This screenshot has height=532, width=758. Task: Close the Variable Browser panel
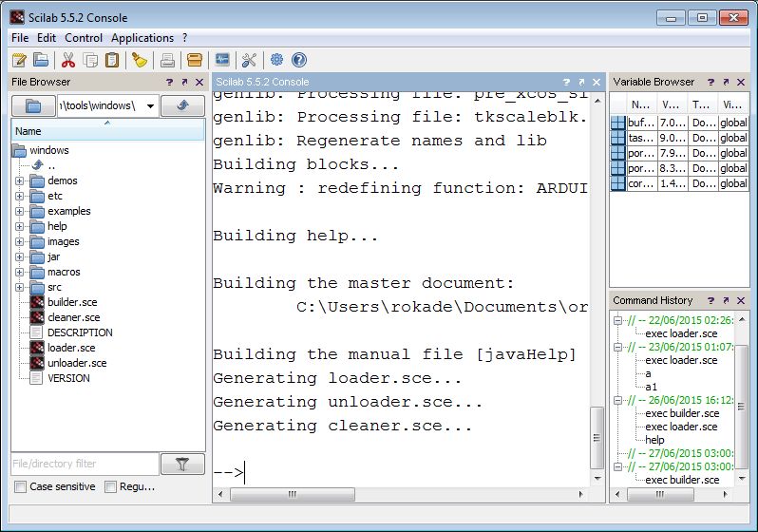coord(741,83)
